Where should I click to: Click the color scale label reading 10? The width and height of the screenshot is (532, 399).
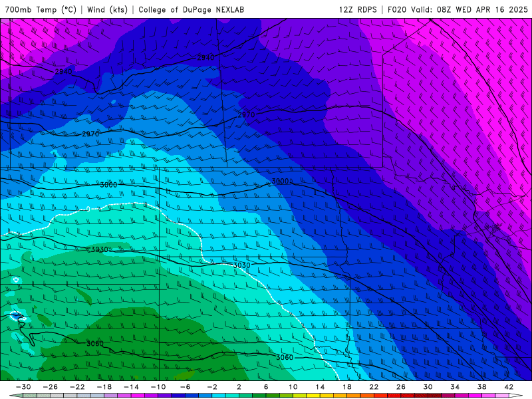click(293, 387)
